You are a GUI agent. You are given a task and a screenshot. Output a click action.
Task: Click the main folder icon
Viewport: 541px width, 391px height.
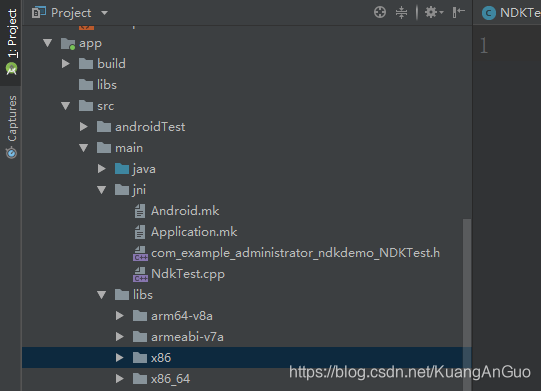pos(104,148)
